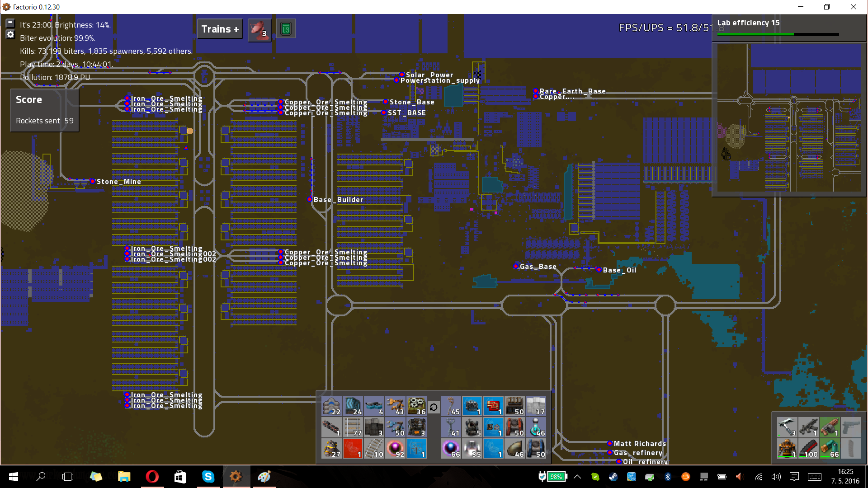The width and height of the screenshot is (868, 488).
Task: Select the steel pickaxe tool slot
Action: pyautogui.click(x=787, y=427)
